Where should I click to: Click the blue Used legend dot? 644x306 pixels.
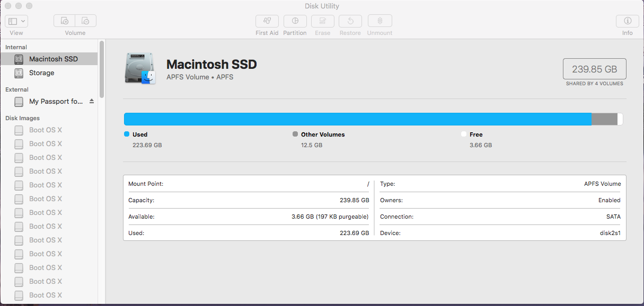(127, 134)
